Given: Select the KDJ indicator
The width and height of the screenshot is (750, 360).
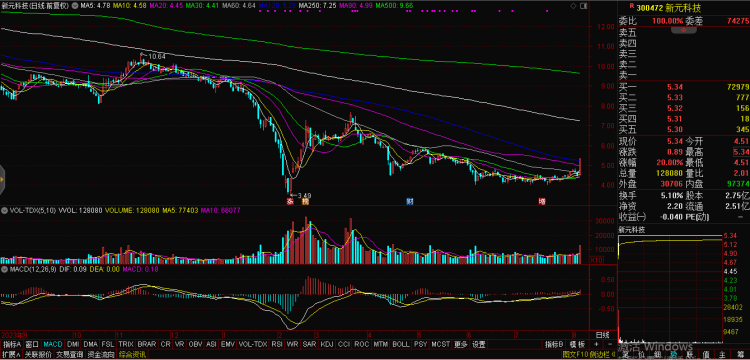Looking at the screenshot, I should 327,344.
